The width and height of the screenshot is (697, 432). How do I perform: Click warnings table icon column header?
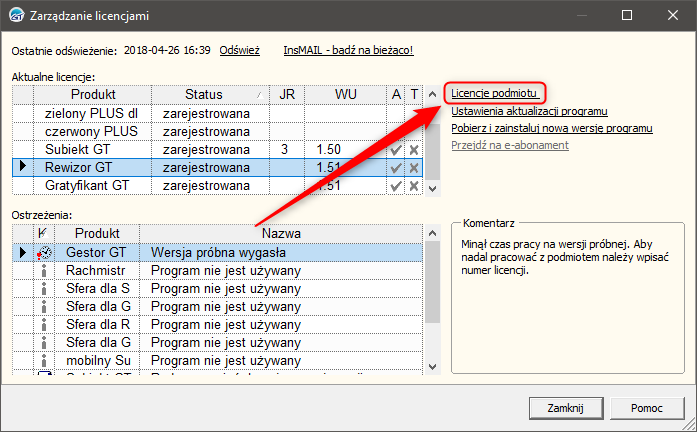pos(44,233)
